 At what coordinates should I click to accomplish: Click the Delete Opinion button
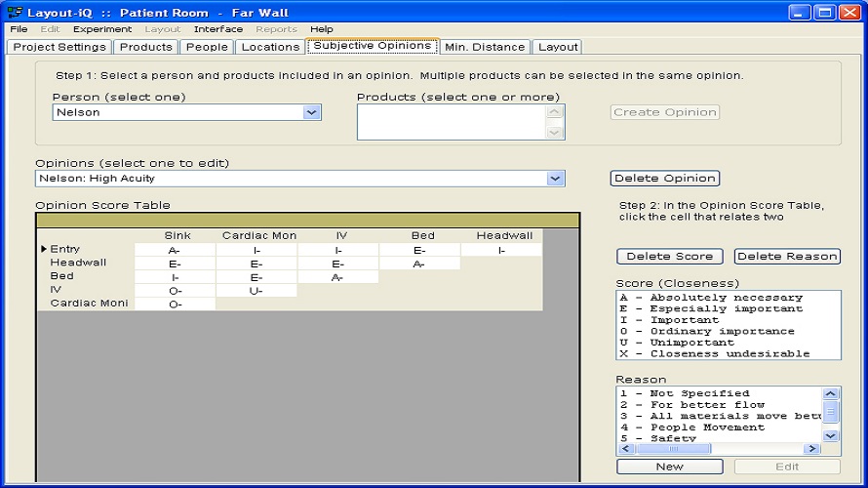coord(665,178)
